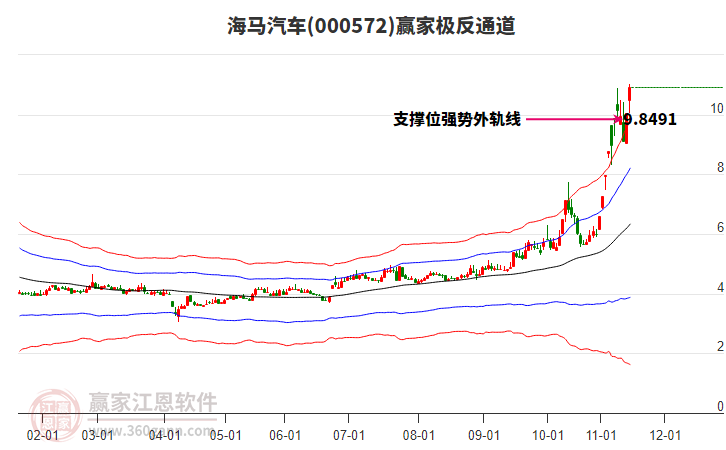This screenshot has width=726, height=450.
Task: Click the 07-01 date label
Action: (349, 436)
